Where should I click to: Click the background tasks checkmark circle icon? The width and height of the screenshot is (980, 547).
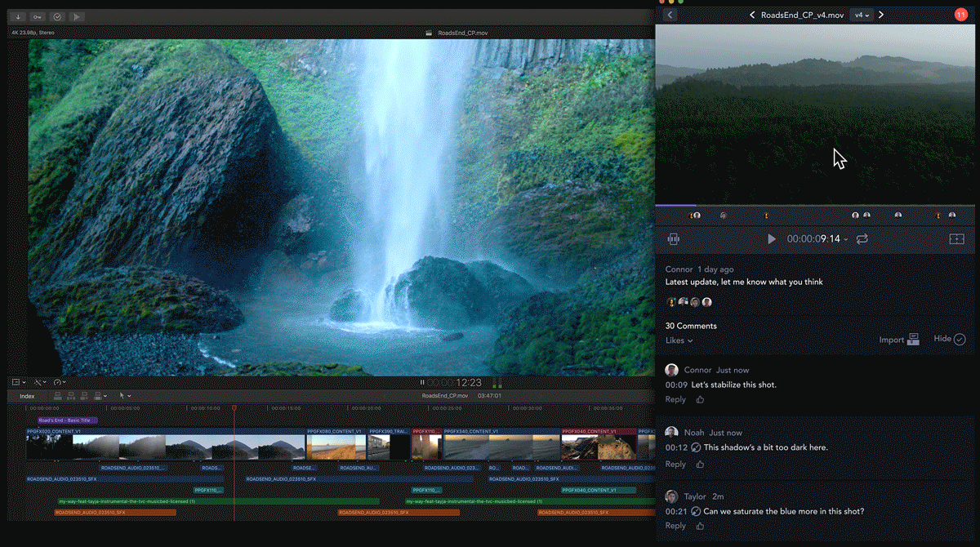coord(57,16)
